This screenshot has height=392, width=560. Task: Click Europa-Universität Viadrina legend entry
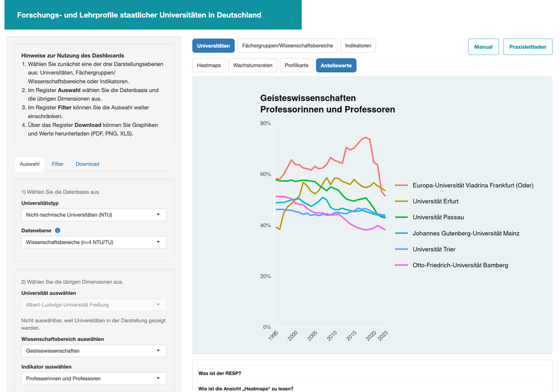point(464,185)
